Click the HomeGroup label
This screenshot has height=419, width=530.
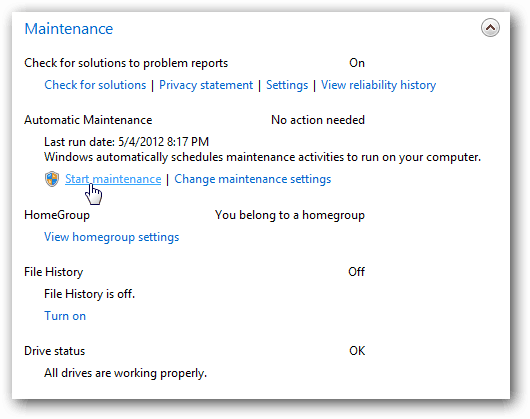[x=57, y=215]
